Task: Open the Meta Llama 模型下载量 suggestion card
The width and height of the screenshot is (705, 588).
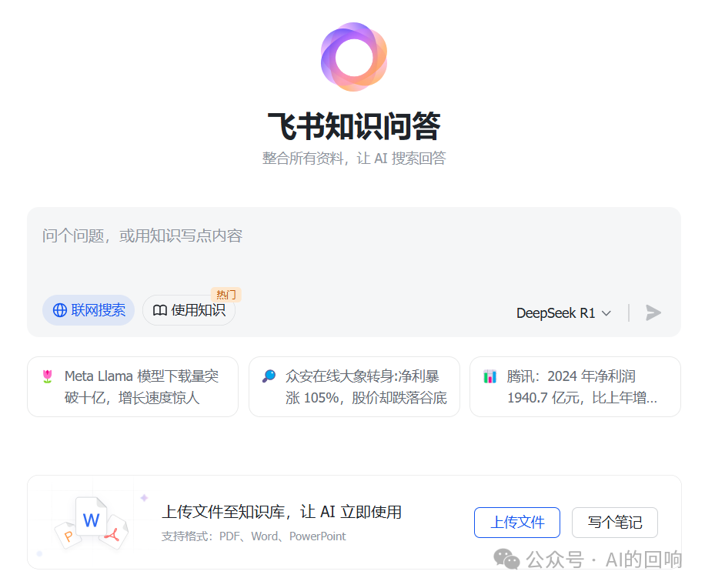Action: [x=132, y=386]
